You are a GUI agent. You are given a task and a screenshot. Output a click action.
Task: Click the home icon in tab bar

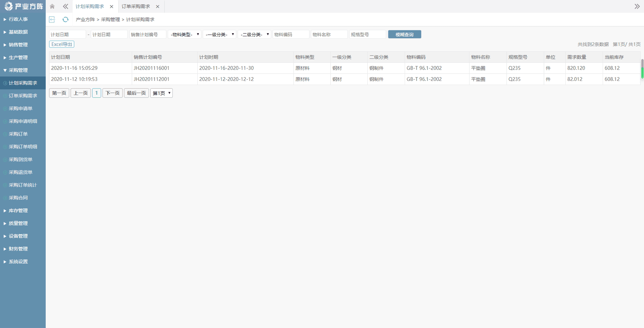coord(52,6)
